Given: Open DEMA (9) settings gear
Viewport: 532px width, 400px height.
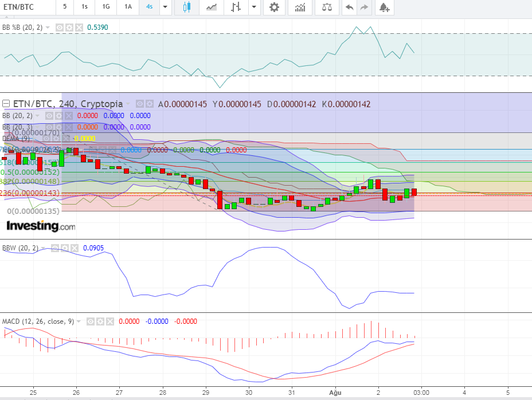Looking at the screenshot, I should tap(56, 139).
